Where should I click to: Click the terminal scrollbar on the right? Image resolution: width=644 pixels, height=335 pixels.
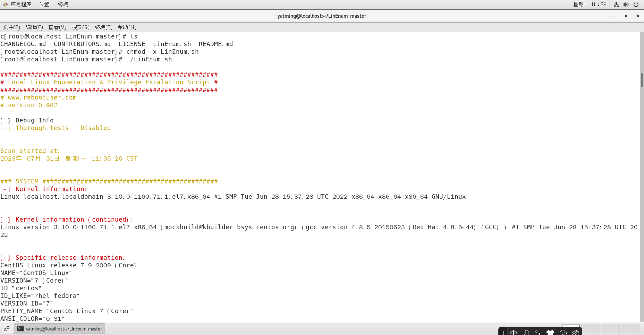(x=641, y=80)
